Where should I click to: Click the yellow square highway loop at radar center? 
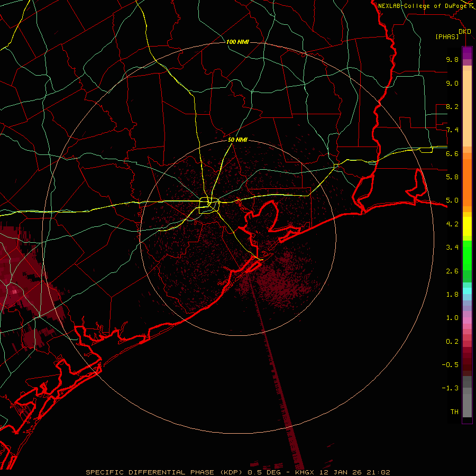209,206
